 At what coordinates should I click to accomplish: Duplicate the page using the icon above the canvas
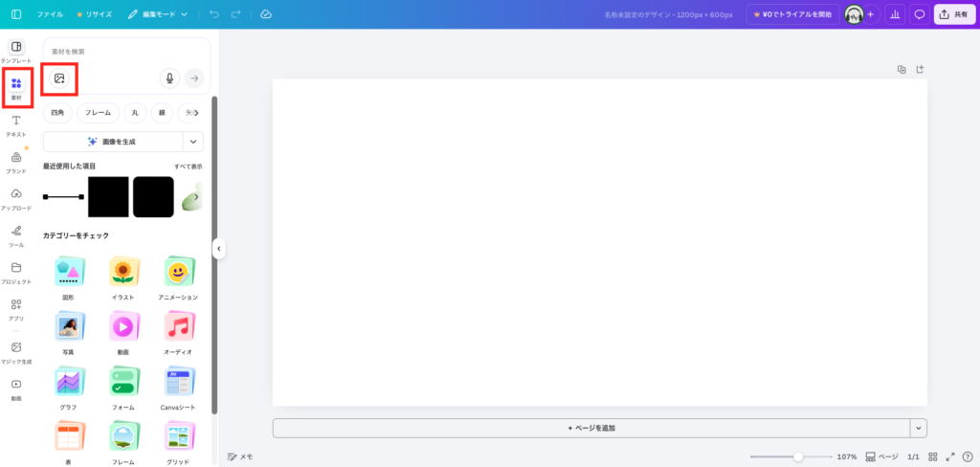[x=902, y=70]
